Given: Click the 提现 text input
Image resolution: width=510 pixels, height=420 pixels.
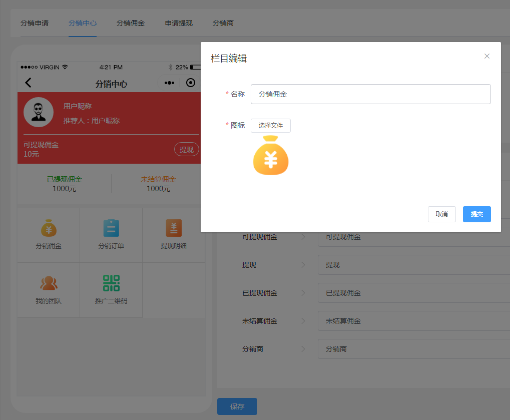Looking at the screenshot, I should pyautogui.click(x=414, y=265).
